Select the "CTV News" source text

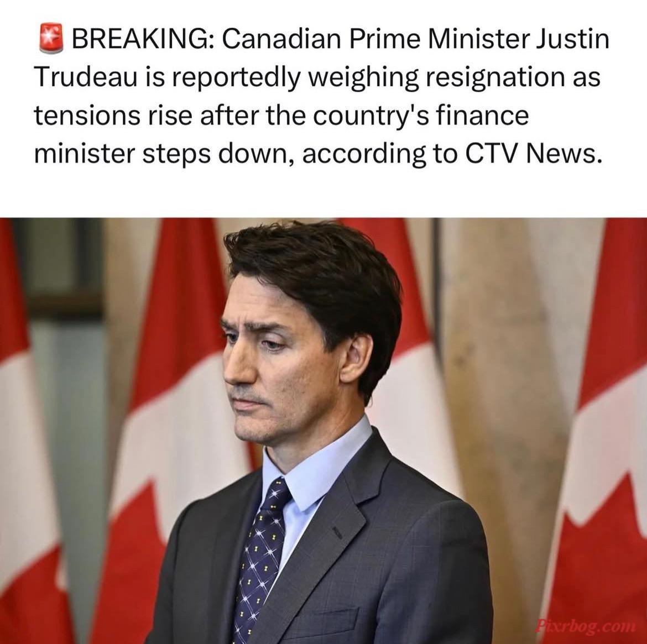click(x=531, y=154)
